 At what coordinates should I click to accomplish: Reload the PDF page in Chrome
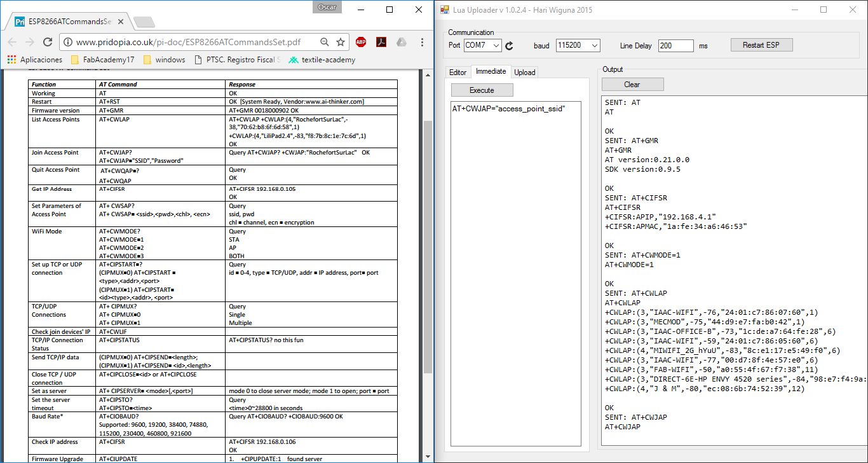48,42
